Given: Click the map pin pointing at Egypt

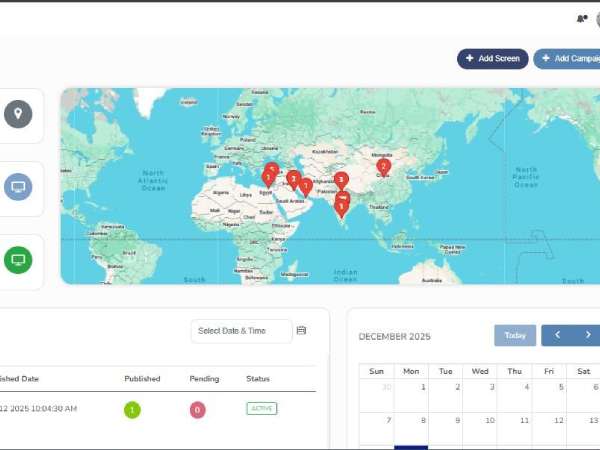Looking at the screenshot, I should click(x=268, y=179).
